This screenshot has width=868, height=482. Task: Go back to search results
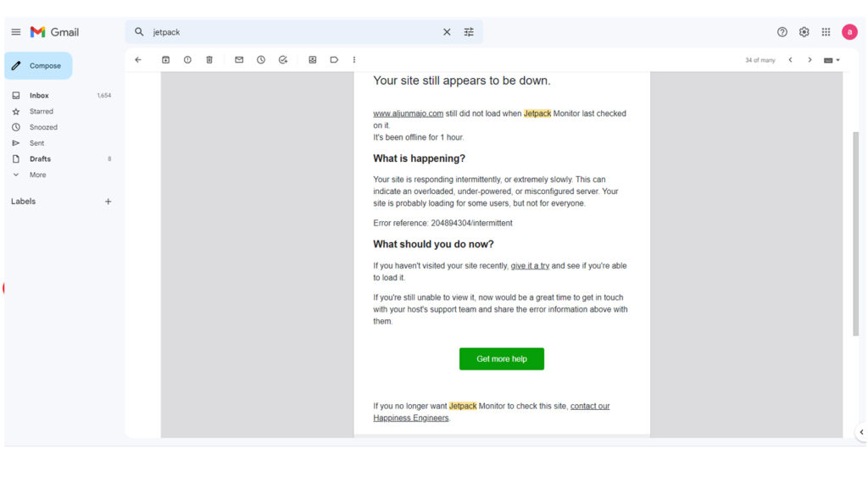click(x=138, y=60)
